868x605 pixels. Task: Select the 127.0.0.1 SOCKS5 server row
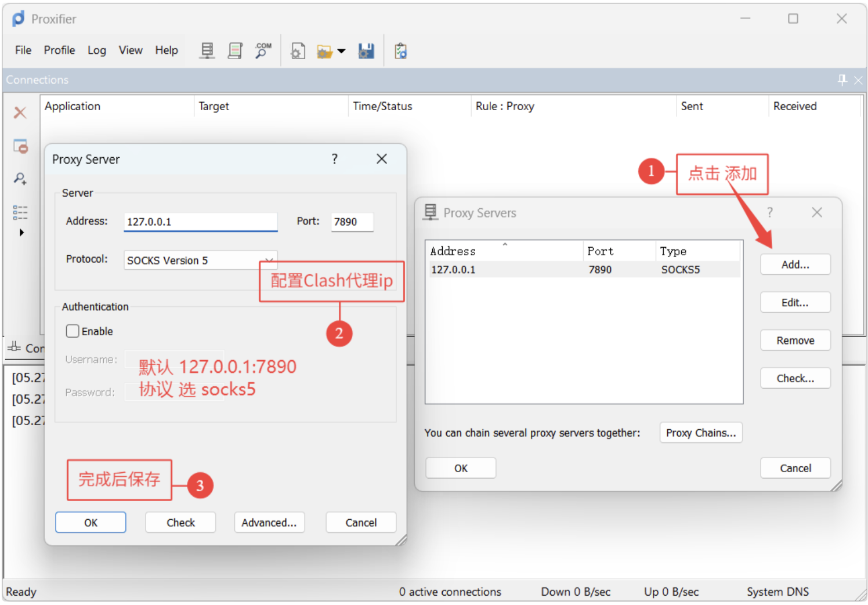click(x=583, y=270)
